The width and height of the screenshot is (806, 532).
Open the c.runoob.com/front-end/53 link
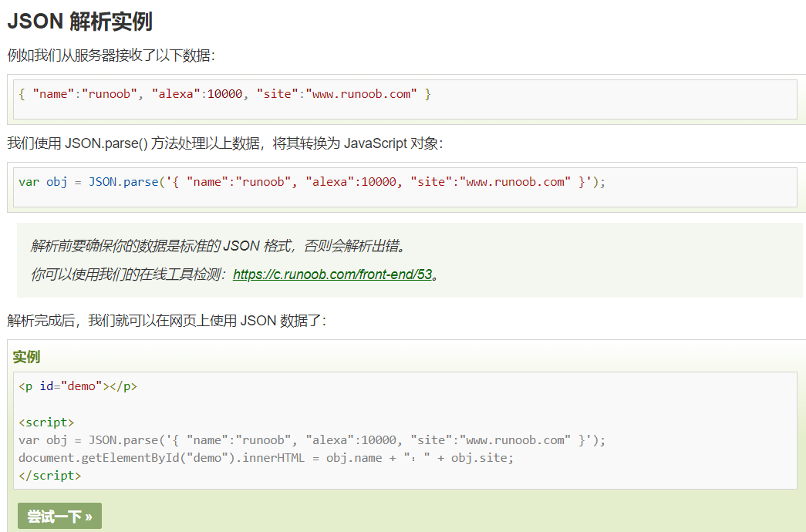332,274
